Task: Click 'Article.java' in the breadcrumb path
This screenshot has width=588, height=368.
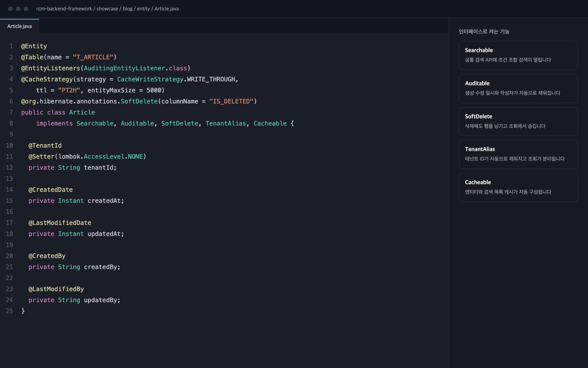Action: (x=167, y=9)
